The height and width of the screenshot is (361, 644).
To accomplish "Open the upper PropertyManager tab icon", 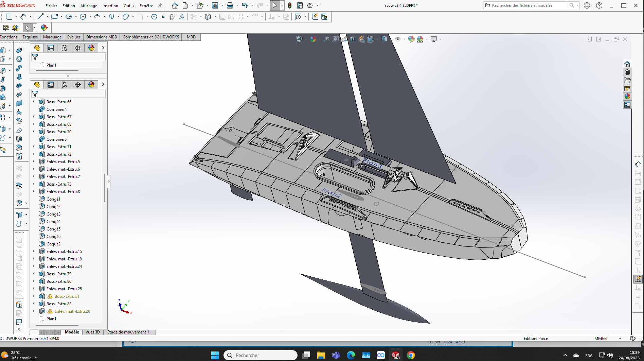I will (x=51, y=48).
